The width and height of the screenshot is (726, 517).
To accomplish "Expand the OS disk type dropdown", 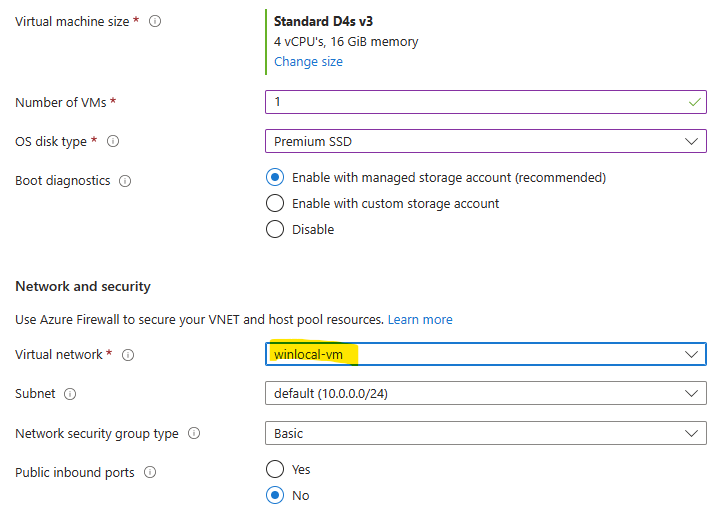I will pos(486,141).
